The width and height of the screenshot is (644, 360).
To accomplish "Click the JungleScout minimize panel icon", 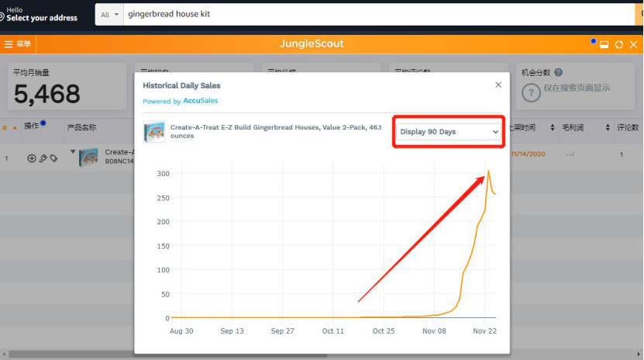I will [604, 44].
